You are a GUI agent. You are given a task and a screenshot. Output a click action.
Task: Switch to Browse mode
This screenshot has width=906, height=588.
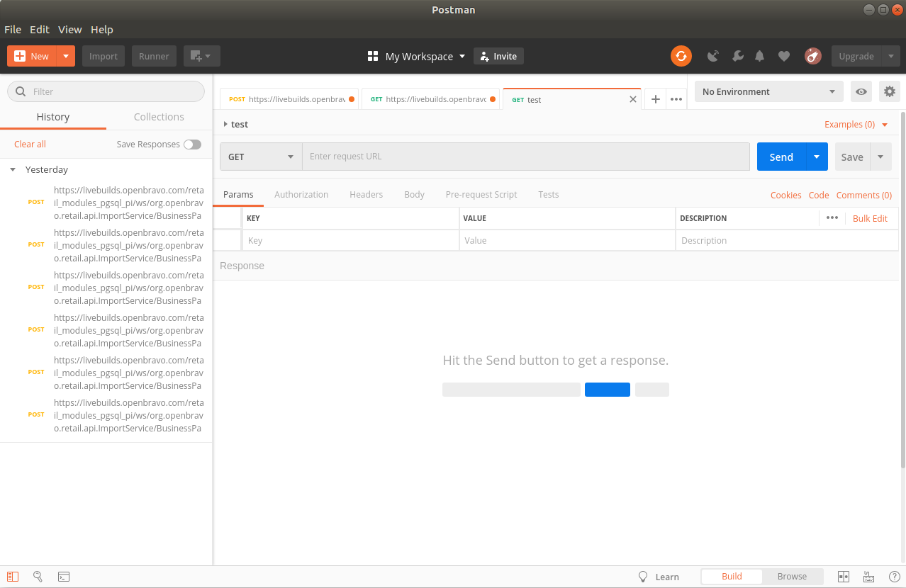[x=792, y=577]
